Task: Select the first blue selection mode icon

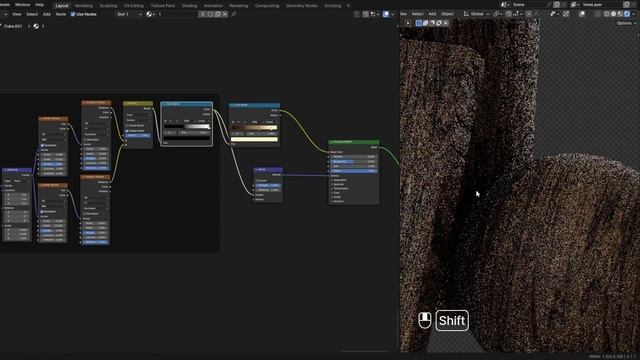Action: [419, 23]
